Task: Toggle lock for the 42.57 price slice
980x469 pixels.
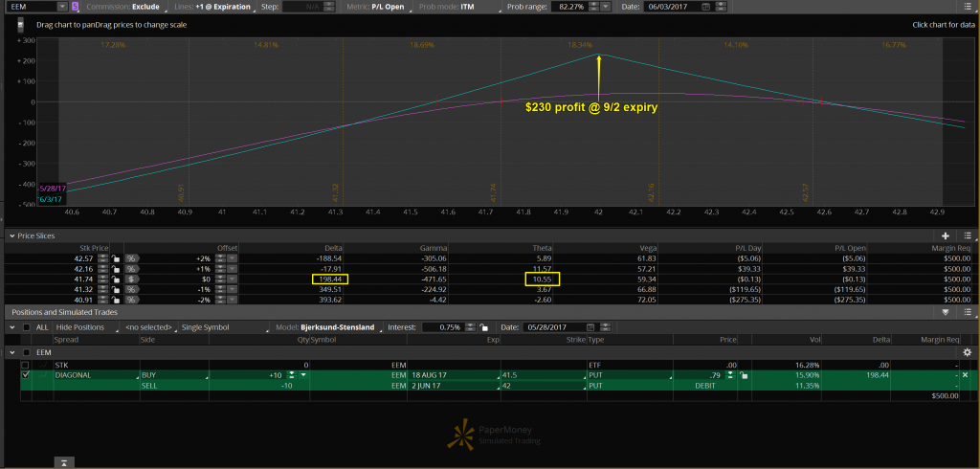Action: coord(115,257)
